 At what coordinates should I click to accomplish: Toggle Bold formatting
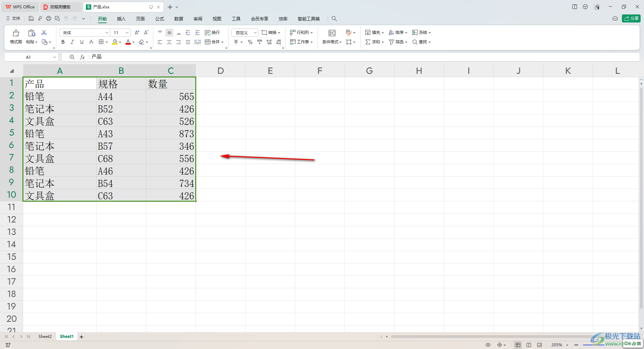[63, 42]
